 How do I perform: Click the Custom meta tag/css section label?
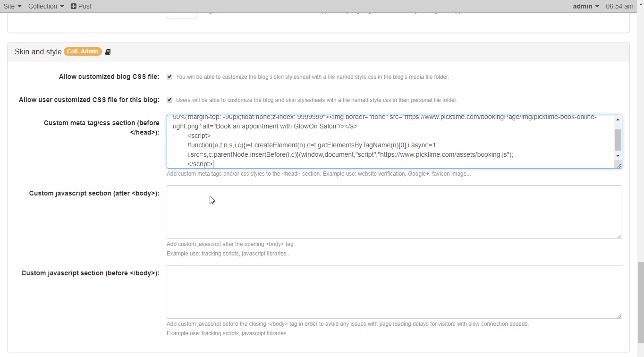(102, 127)
